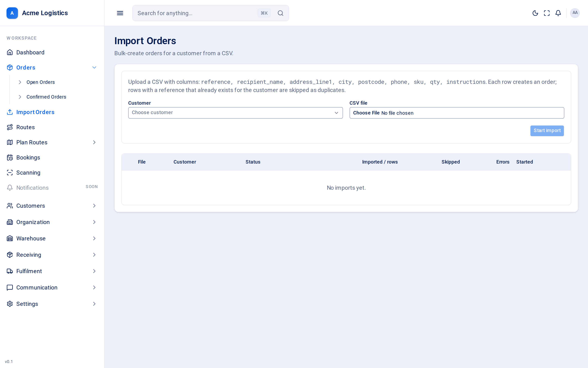
Task: Click the Started column header
Action: 524,162
